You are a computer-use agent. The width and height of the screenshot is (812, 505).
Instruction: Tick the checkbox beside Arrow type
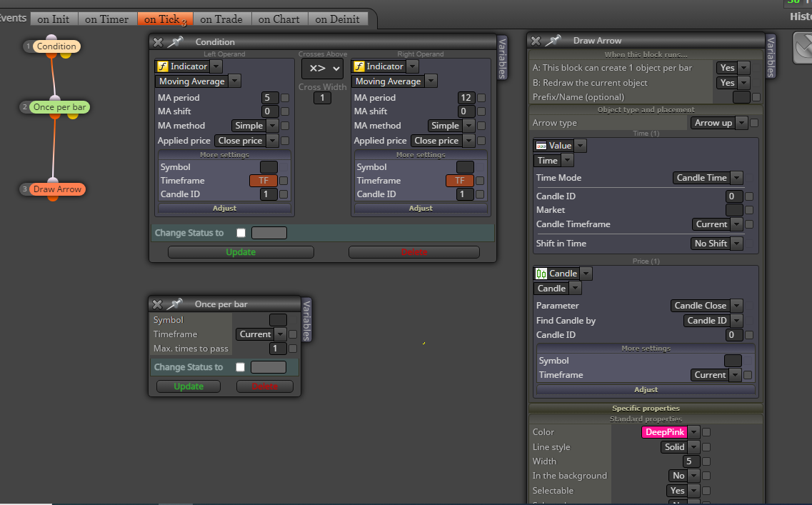point(754,124)
